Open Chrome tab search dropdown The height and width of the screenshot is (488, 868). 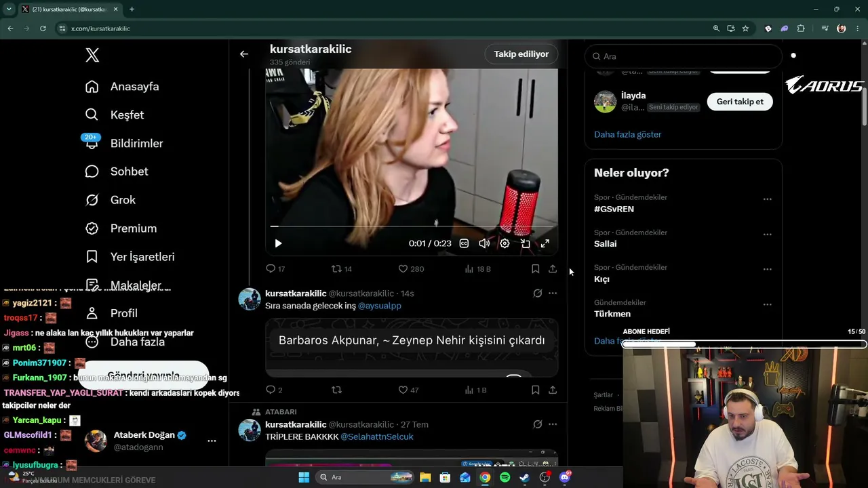pos(9,9)
